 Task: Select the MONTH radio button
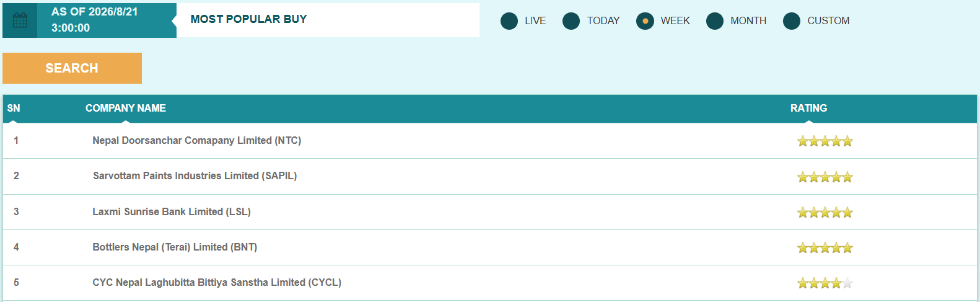[715, 21]
